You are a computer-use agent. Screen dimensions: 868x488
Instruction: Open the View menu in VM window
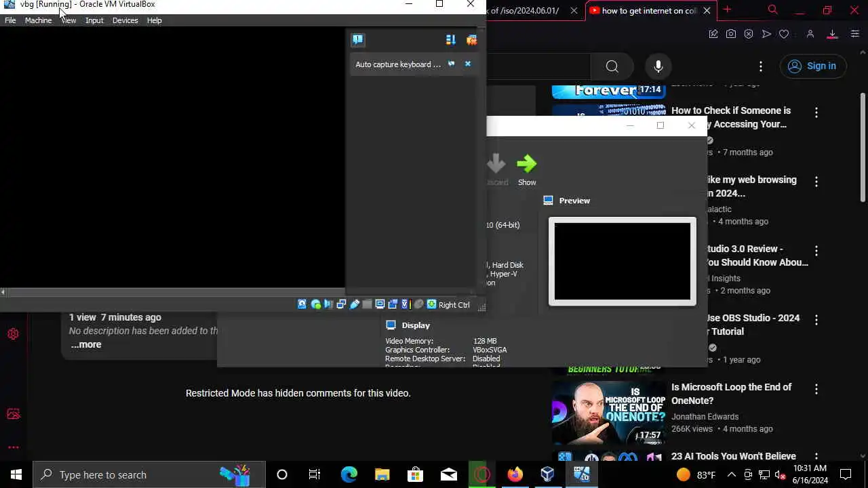[68, 20]
